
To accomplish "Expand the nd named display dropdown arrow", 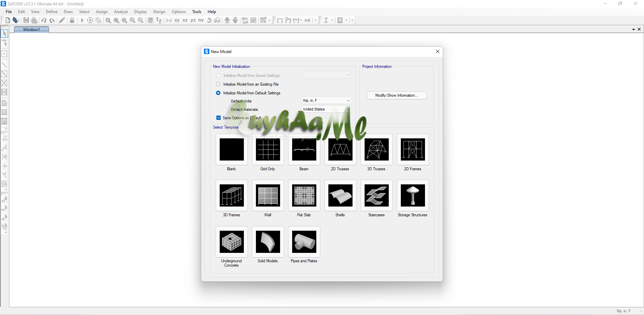I will click(315, 20).
